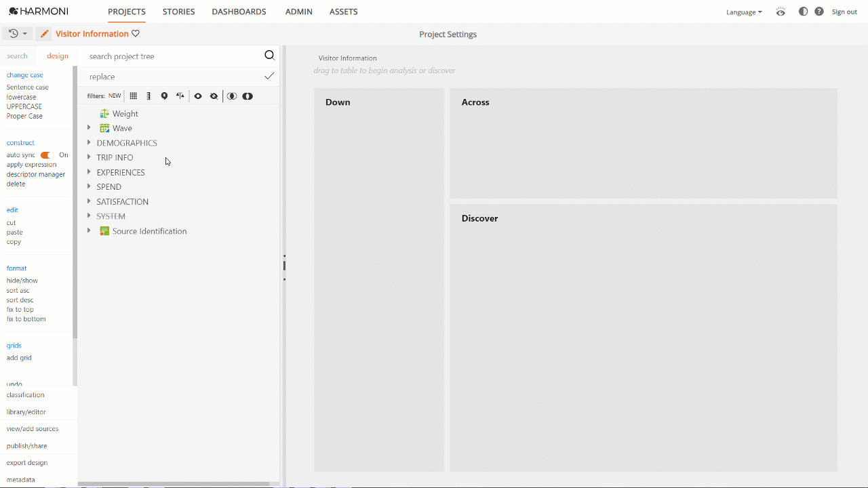Expand the SATISFACTION folder

(89, 201)
